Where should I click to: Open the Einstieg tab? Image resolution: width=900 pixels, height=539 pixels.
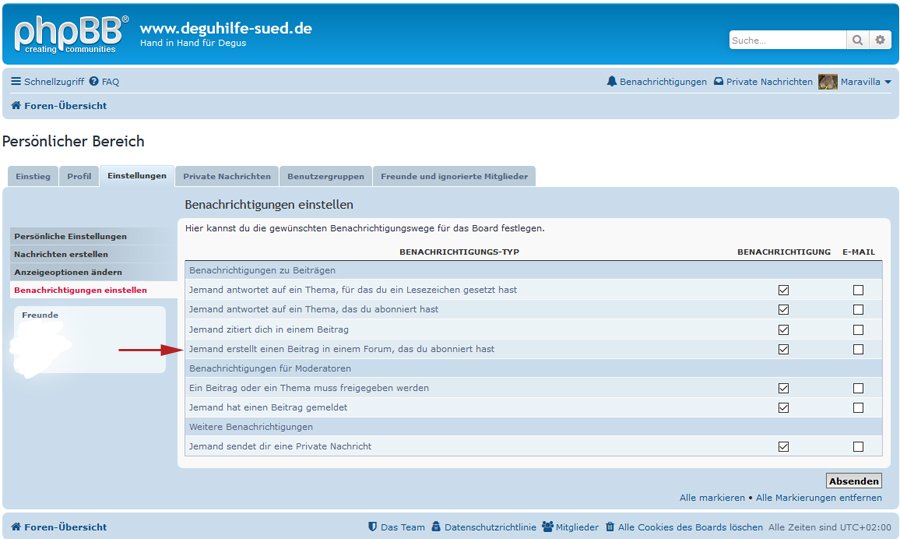click(33, 176)
